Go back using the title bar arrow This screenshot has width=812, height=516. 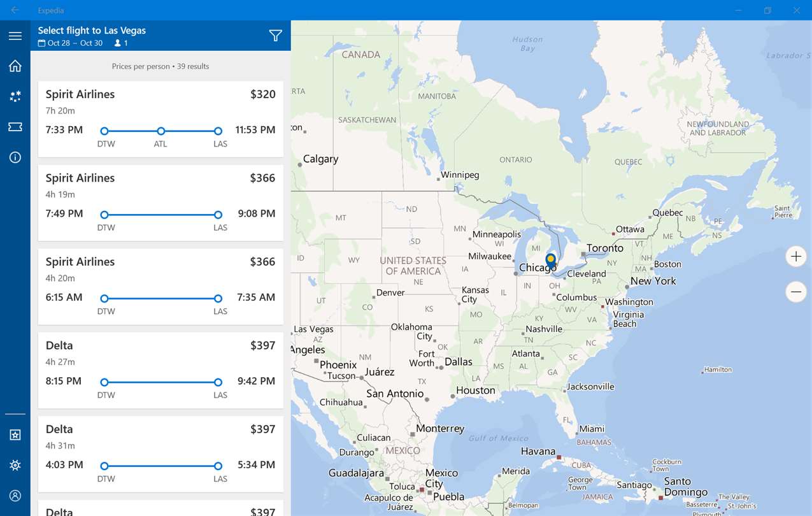(x=15, y=10)
